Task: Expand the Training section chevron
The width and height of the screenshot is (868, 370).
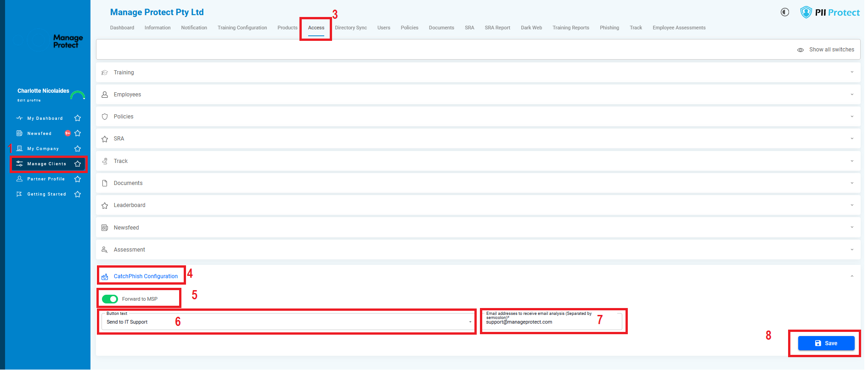Action: [x=852, y=72]
